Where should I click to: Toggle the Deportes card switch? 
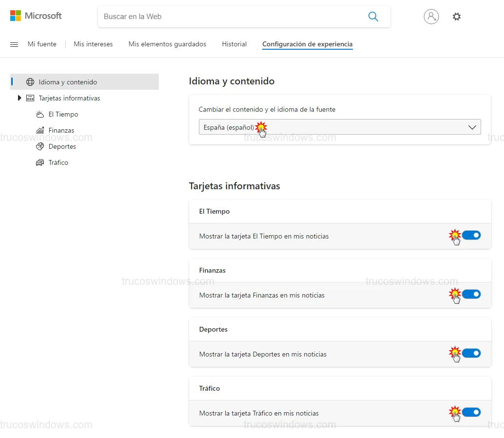coord(471,353)
